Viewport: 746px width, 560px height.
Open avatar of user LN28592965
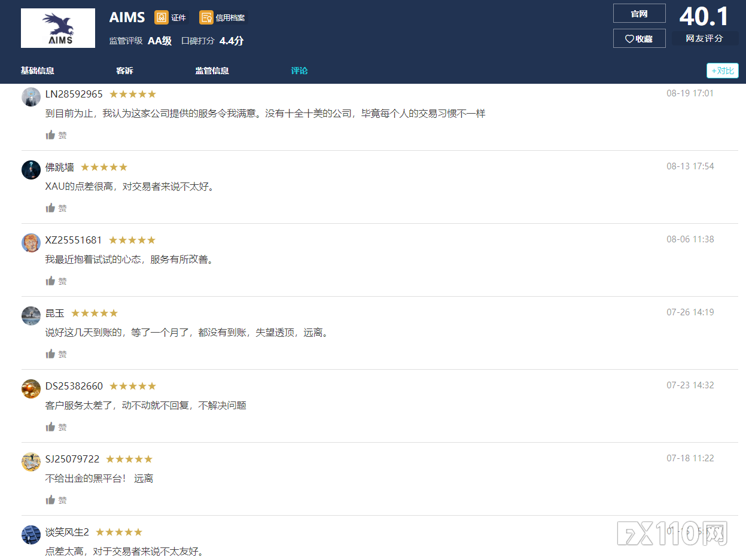point(31,97)
